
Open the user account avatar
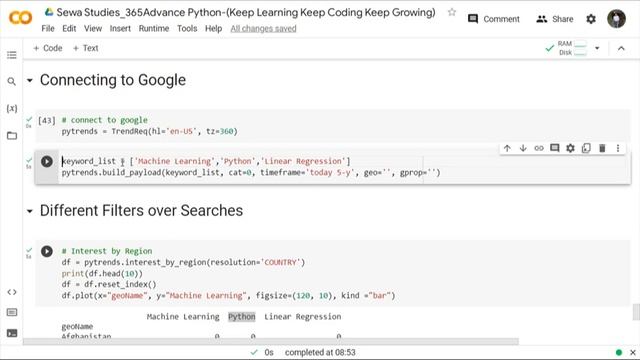(x=616, y=19)
